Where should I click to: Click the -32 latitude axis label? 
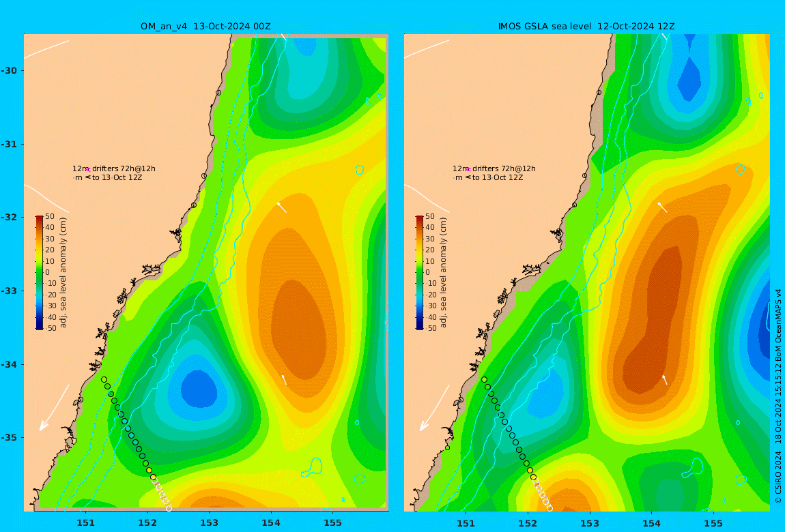(9, 217)
